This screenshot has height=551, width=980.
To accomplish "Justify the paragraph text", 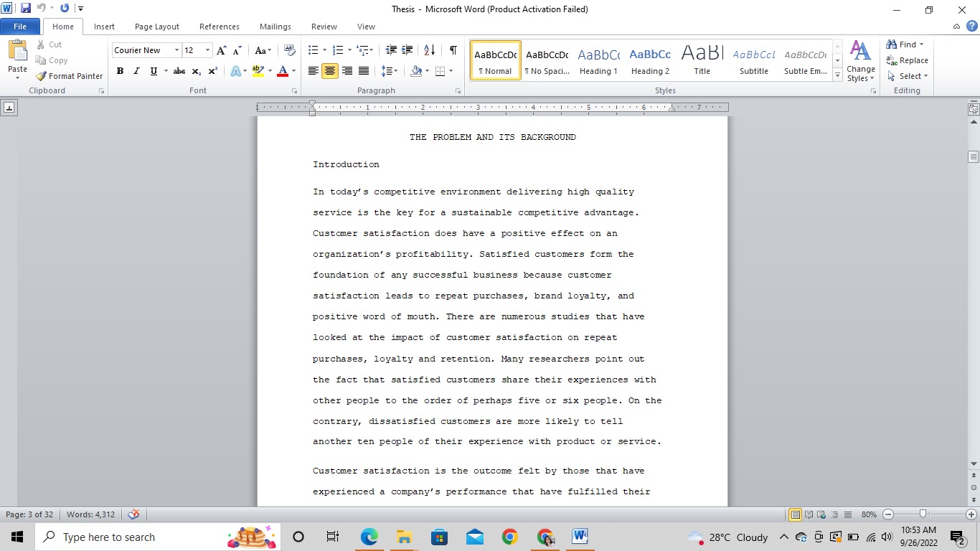I will (x=364, y=71).
